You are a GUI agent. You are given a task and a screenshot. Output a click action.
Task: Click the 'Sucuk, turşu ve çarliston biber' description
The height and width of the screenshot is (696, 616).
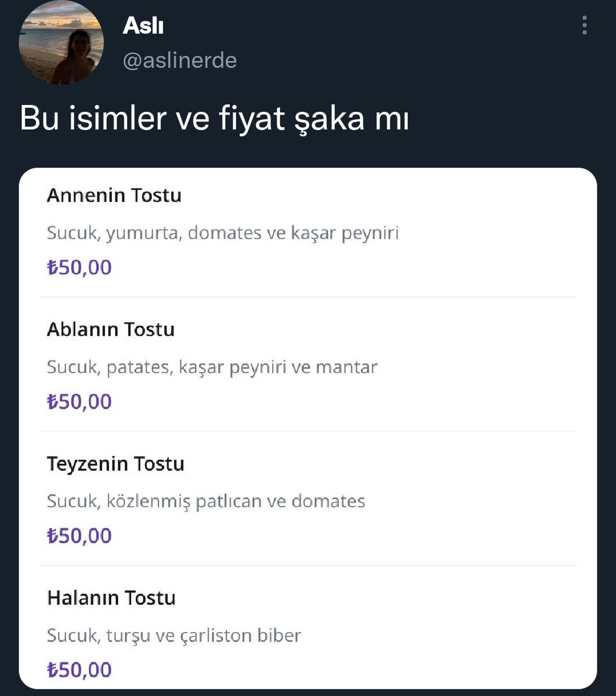[x=174, y=635]
